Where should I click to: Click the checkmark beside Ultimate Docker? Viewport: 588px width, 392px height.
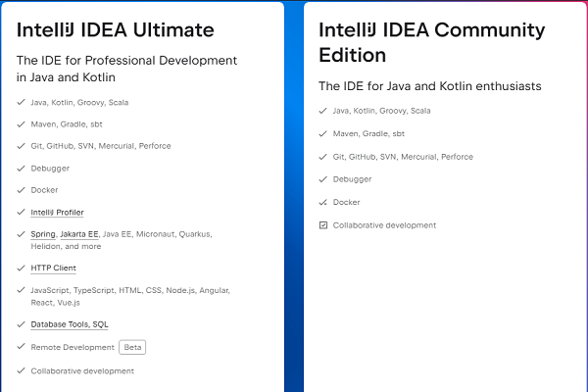[x=21, y=190]
